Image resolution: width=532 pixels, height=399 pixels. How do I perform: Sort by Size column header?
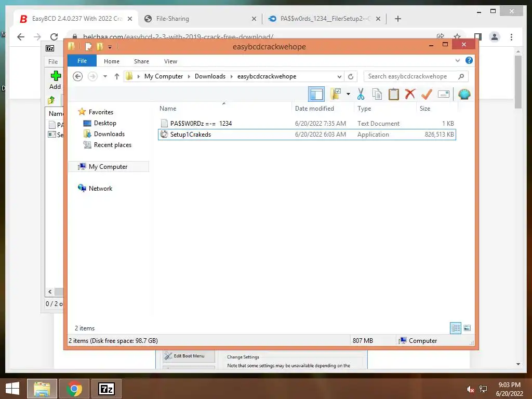pyautogui.click(x=437, y=108)
